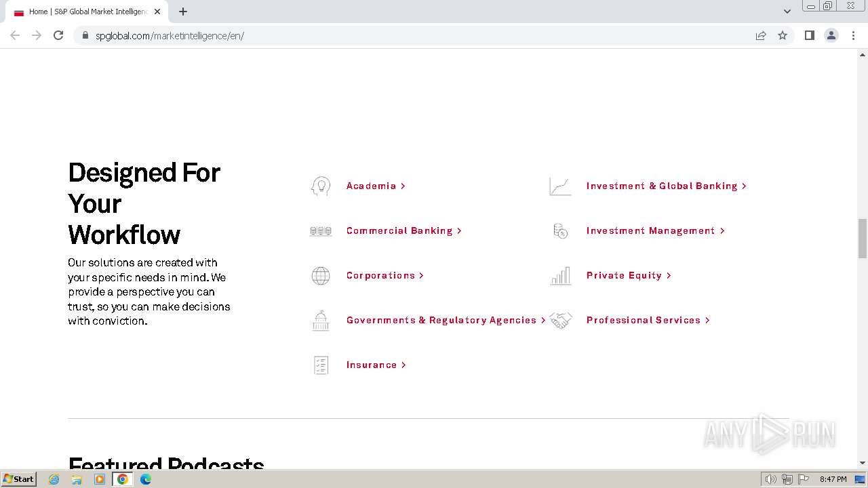Open the Academia link
Viewport: 868px width, 488px height.
point(376,186)
